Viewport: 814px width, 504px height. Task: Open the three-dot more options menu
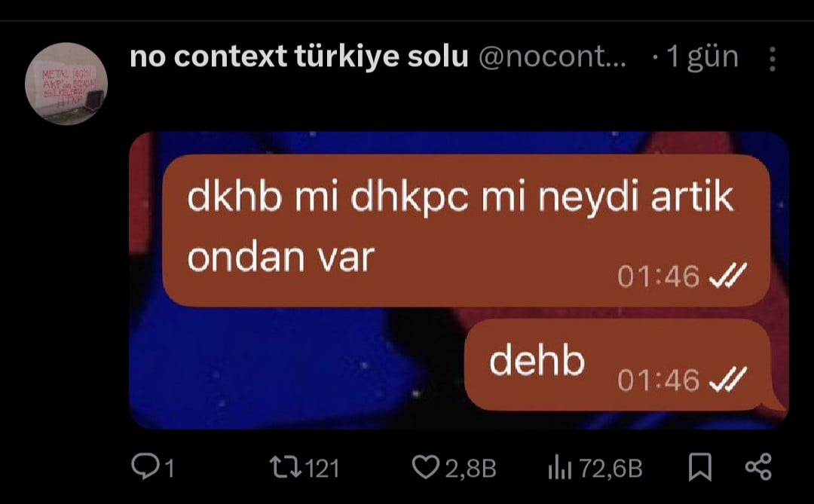pos(773,59)
